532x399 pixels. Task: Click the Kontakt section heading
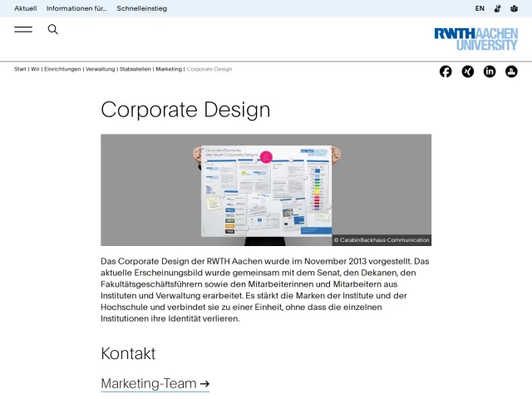128,353
